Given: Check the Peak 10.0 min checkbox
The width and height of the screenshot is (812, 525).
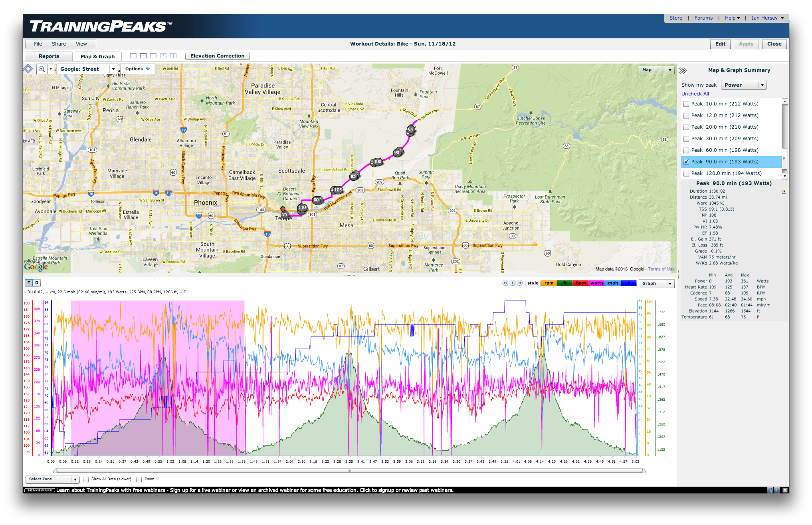Looking at the screenshot, I should (686, 104).
